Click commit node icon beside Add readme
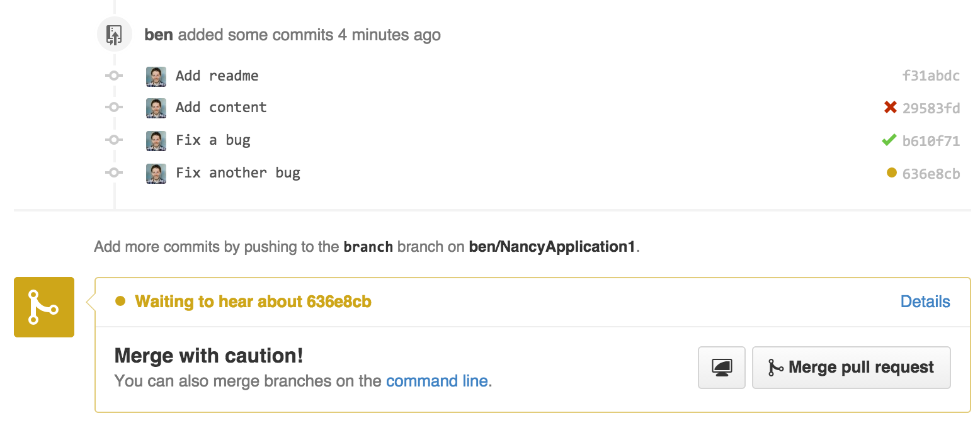Viewport: 980px width, 423px height. [113, 76]
